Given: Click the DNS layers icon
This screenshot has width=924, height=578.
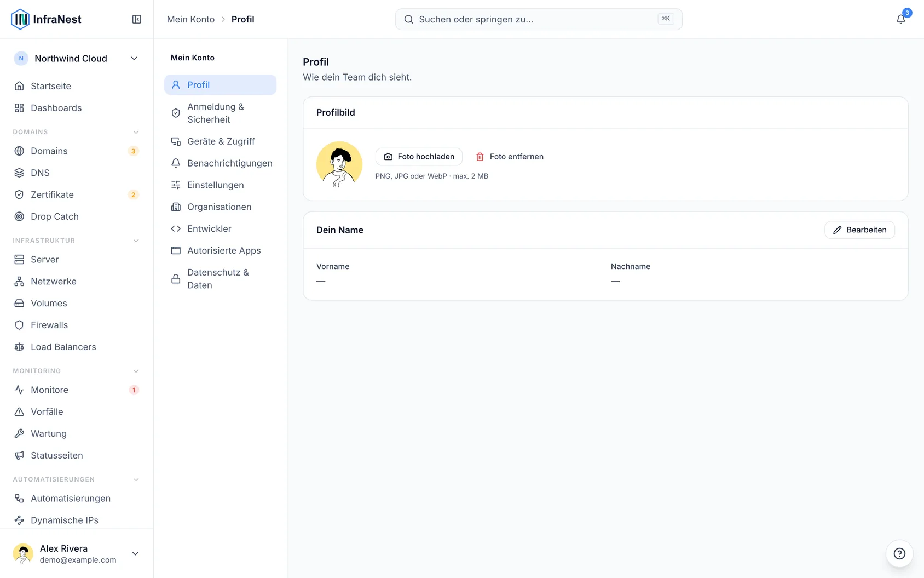Looking at the screenshot, I should 19,173.
